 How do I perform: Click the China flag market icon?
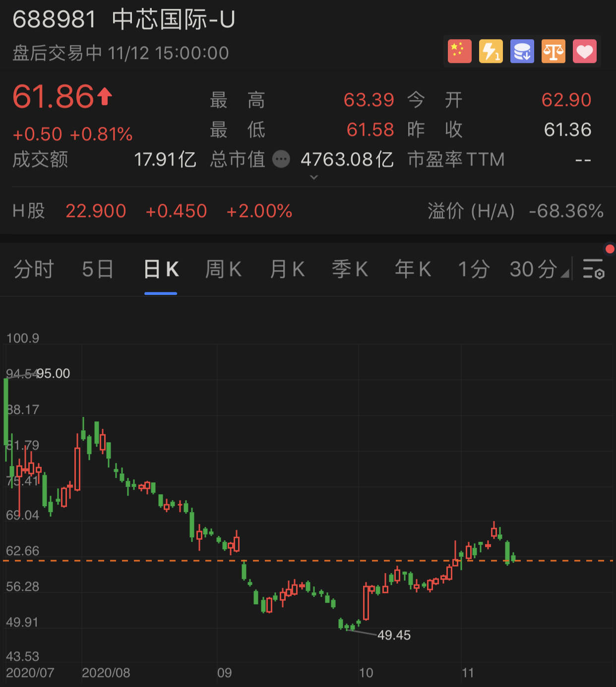click(459, 51)
